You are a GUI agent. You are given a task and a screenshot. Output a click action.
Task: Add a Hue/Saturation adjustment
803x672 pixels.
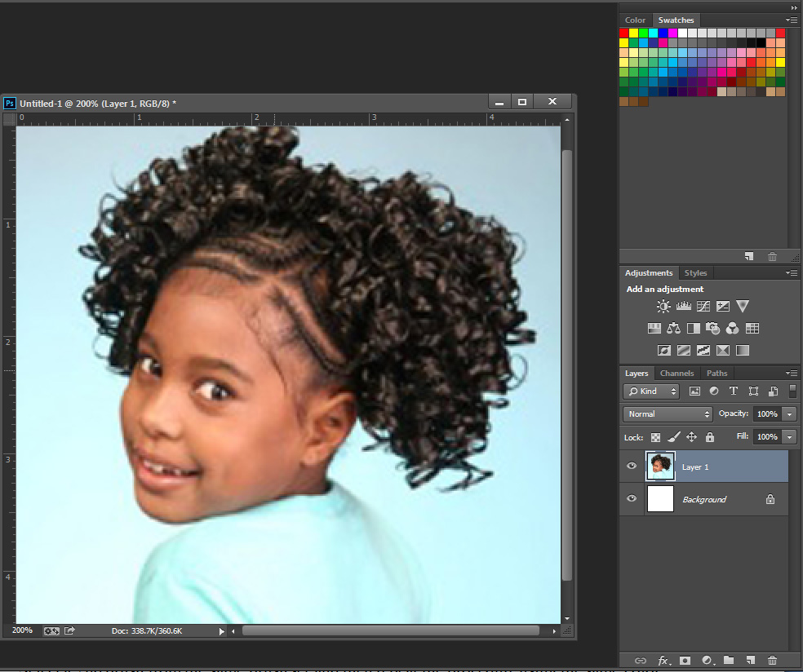[x=654, y=328]
